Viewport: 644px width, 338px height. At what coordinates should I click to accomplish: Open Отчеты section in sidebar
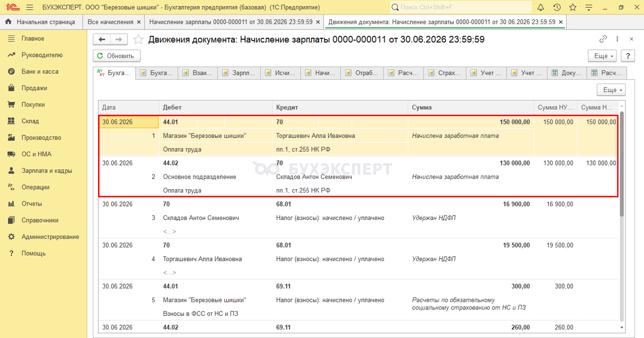coord(32,204)
